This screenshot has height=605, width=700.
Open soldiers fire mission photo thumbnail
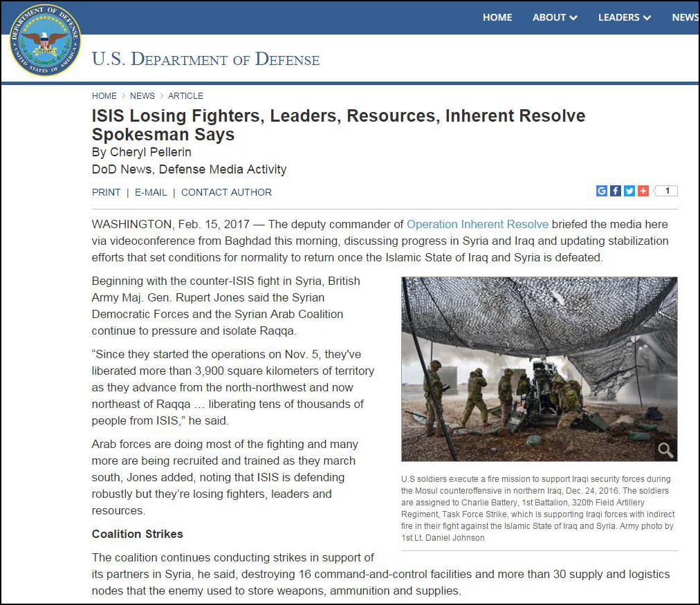click(x=540, y=369)
